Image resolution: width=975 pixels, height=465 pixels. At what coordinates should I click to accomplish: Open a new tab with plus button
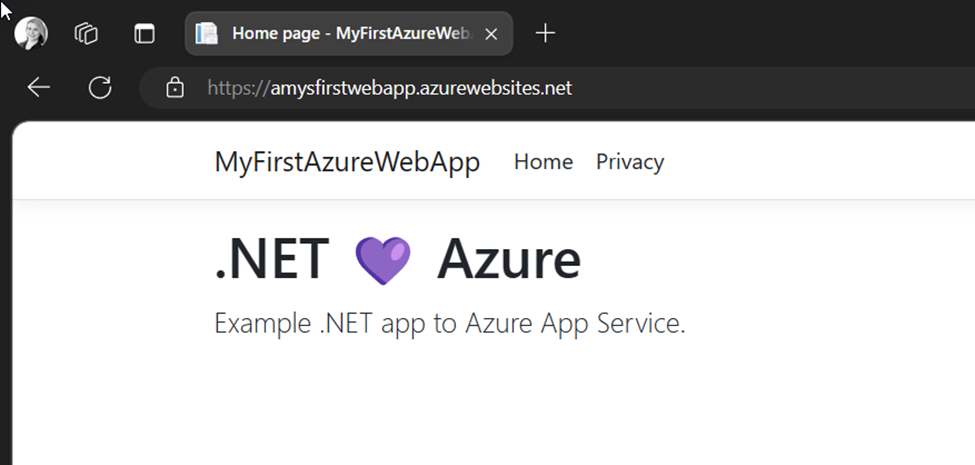click(545, 34)
